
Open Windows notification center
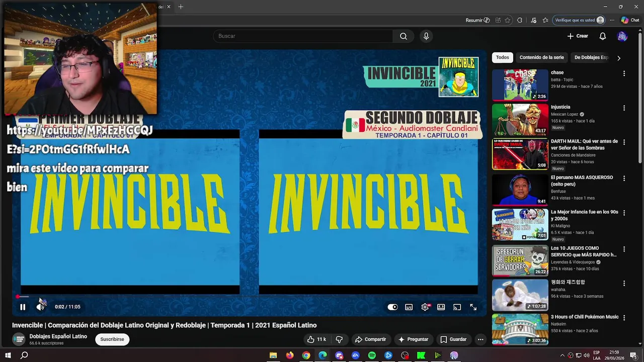[633, 355]
